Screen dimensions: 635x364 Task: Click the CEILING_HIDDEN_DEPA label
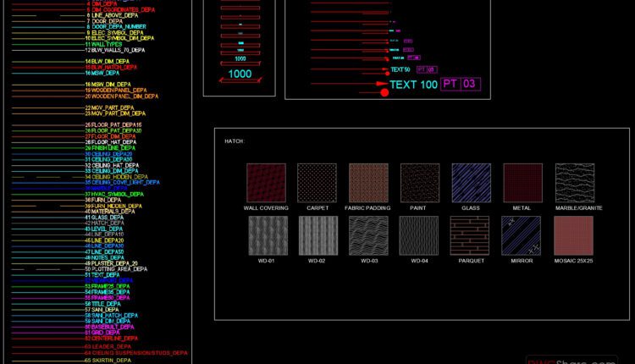click(119, 177)
